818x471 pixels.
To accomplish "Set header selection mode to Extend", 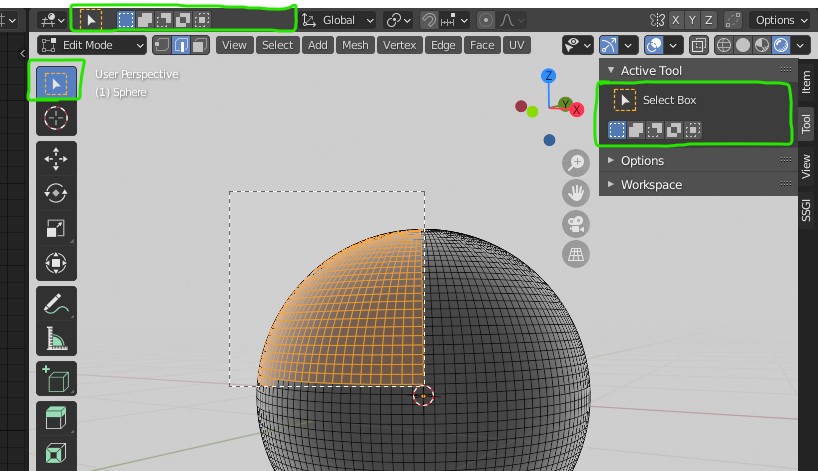I will point(145,20).
